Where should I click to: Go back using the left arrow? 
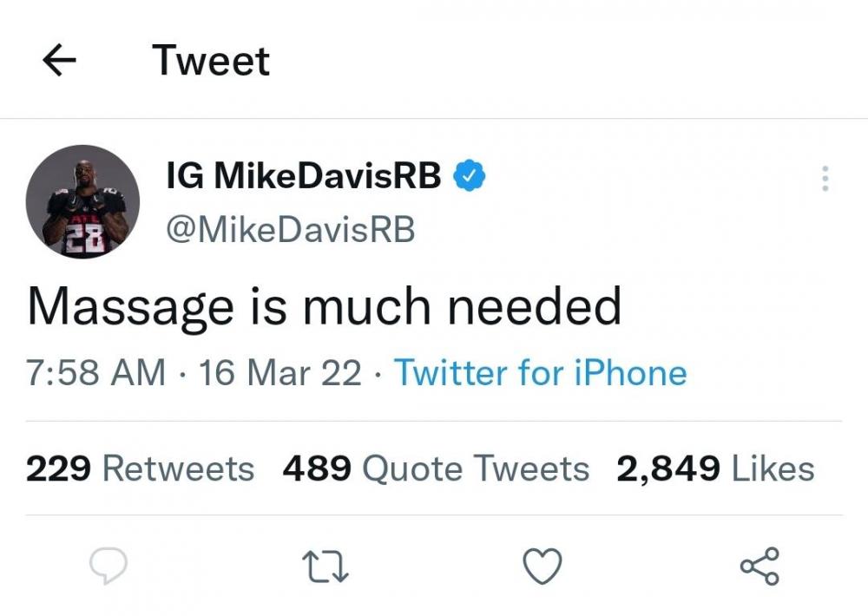pyautogui.click(x=59, y=62)
